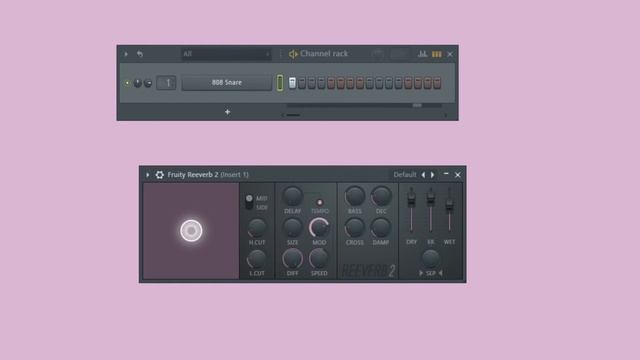Click the MOD knob
640x360 pixels.
tap(319, 228)
